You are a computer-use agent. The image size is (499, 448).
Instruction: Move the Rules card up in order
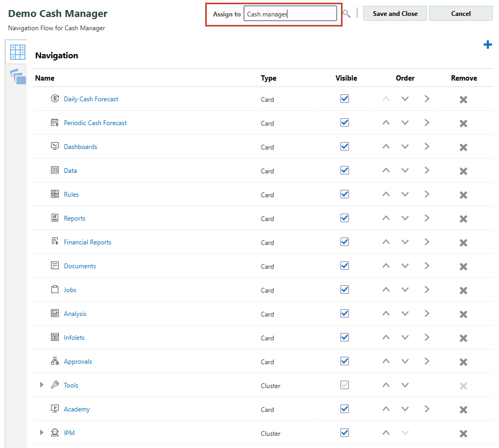[386, 194]
